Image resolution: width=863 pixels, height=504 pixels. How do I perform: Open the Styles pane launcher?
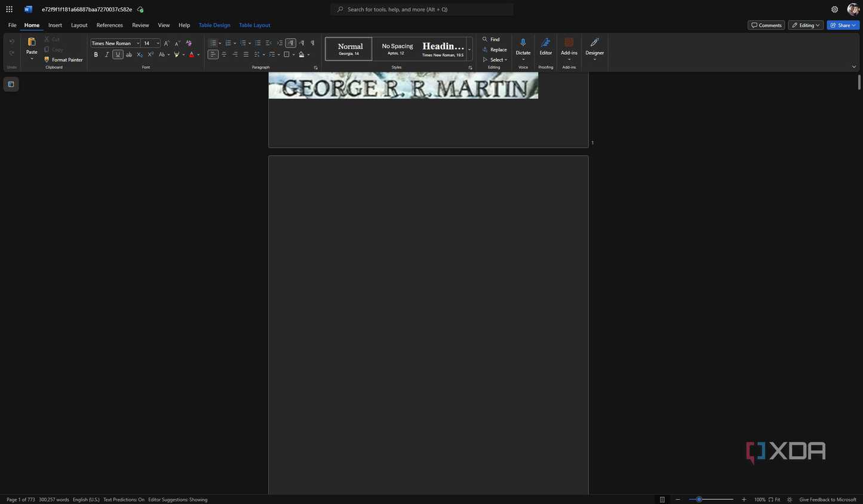470,67
